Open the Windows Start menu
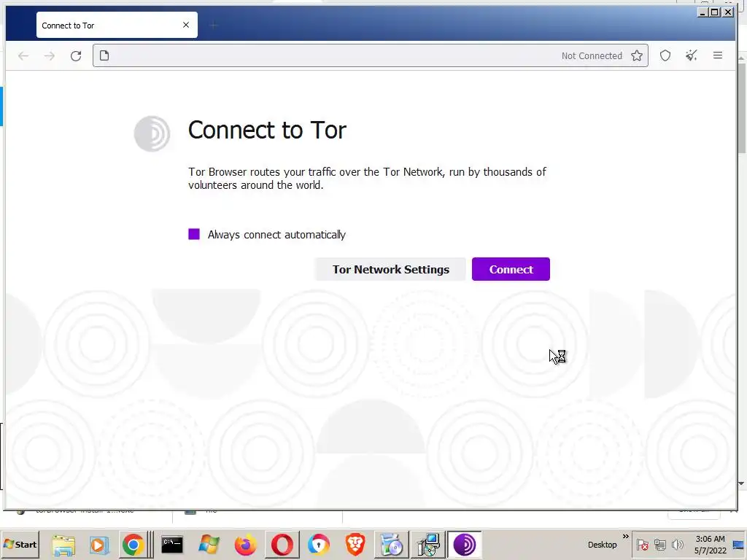 pos(20,544)
